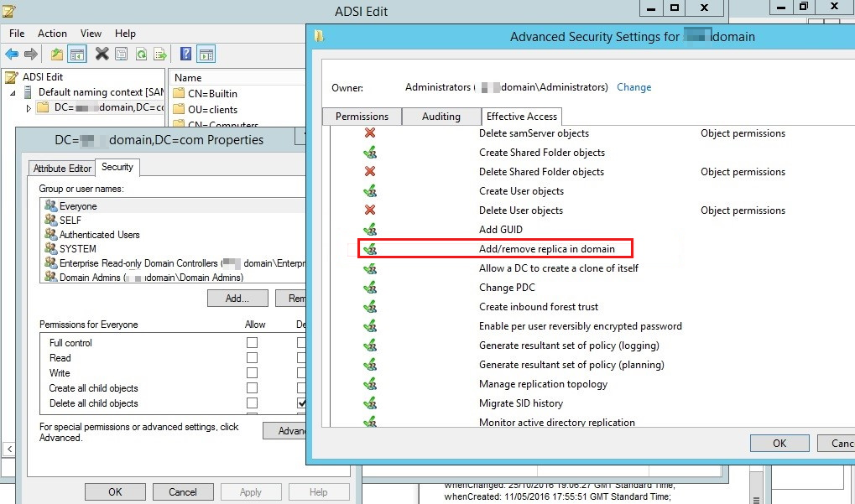Click the server icon beside Default naming context

pos(28,92)
